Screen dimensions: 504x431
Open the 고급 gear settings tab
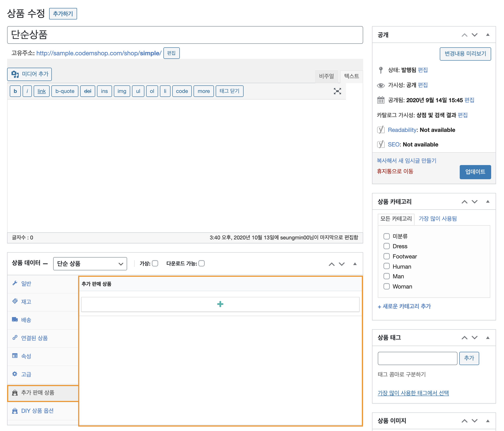[x=26, y=374]
